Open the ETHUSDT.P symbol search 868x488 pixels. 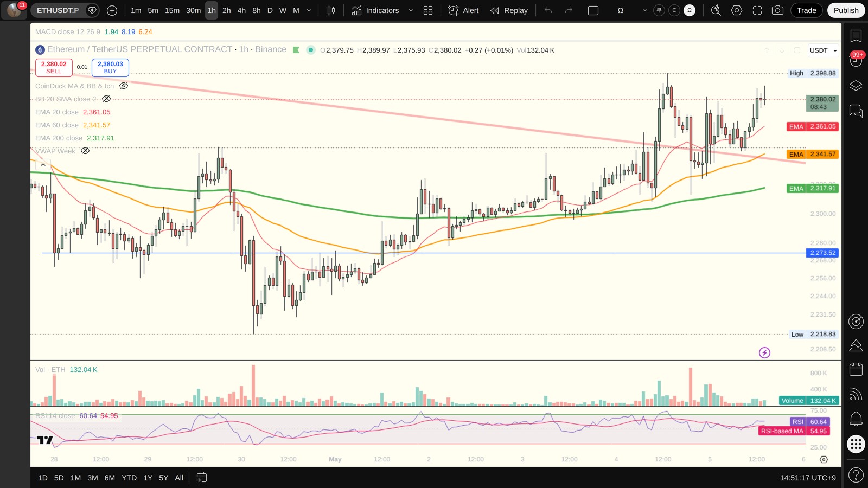point(58,10)
